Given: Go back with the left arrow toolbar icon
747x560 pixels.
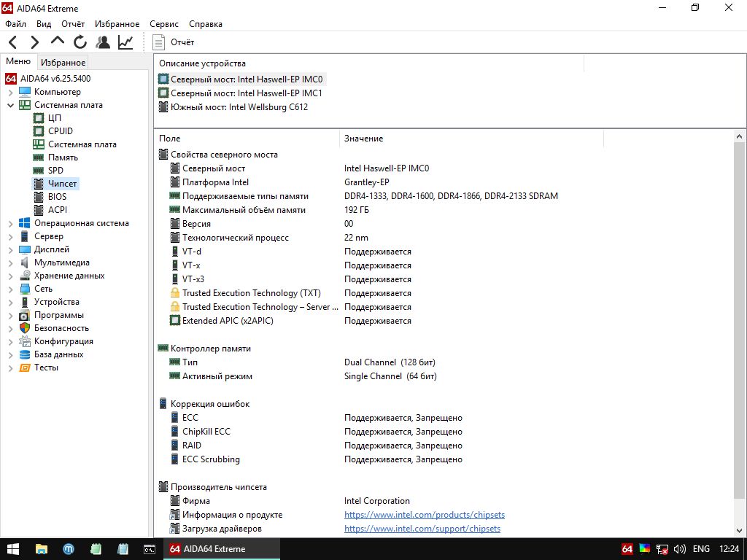Looking at the screenshot, I should click(13, 42).
